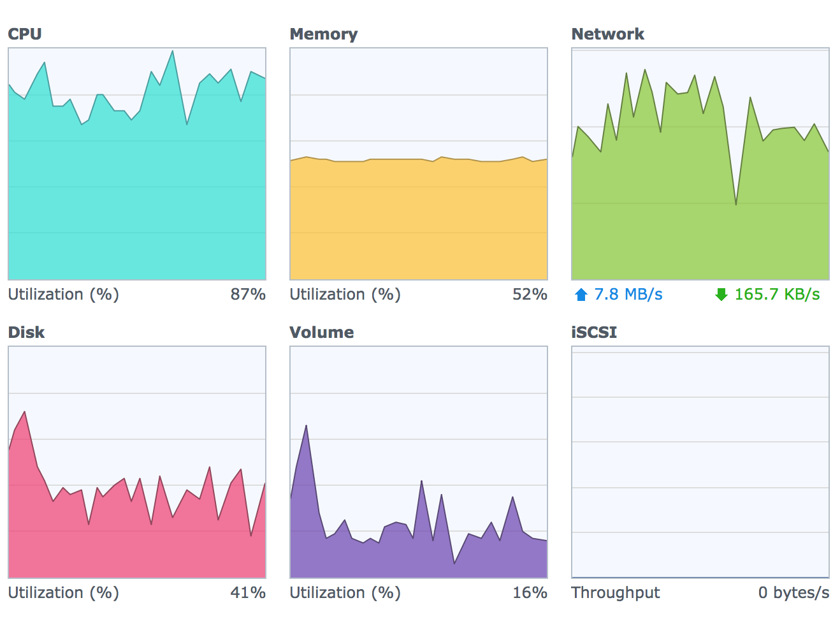
Task: Select the Network heading
Action: [607, 34]
